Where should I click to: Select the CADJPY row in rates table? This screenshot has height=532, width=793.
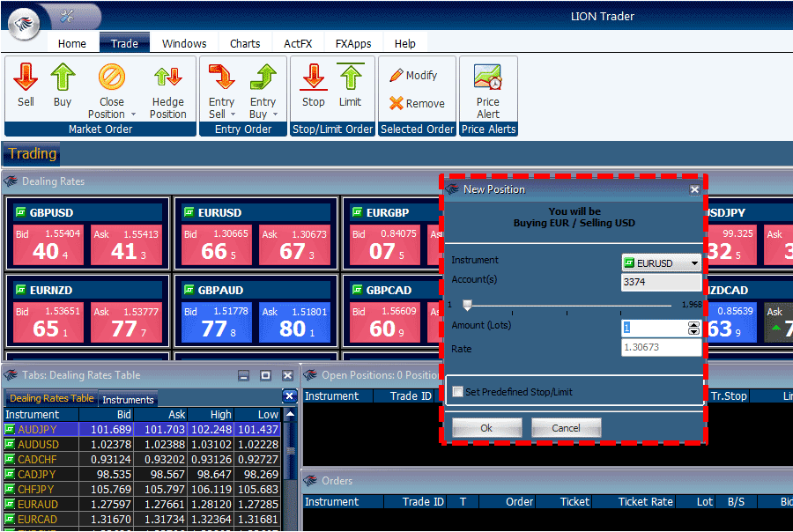click(x=142, y=475)
